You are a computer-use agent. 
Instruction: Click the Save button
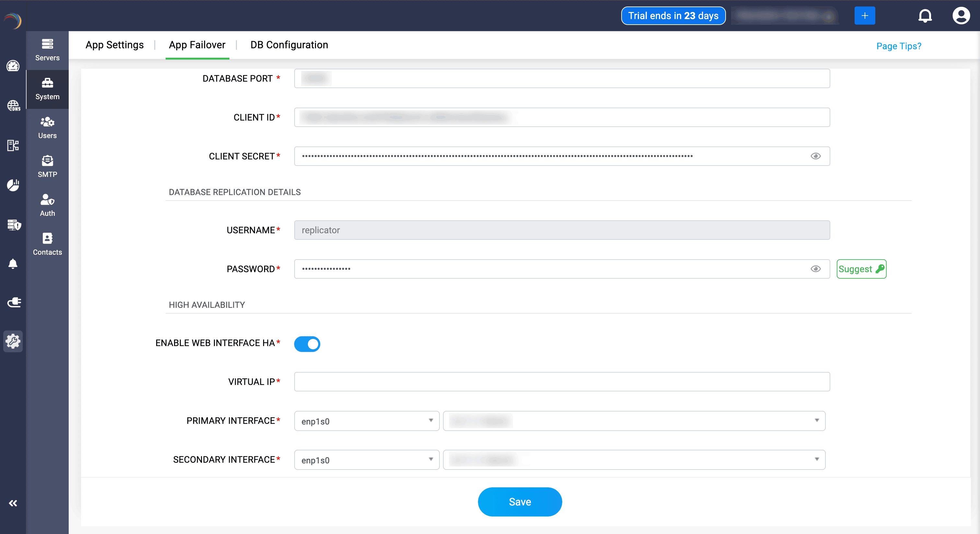coord(520,502)
